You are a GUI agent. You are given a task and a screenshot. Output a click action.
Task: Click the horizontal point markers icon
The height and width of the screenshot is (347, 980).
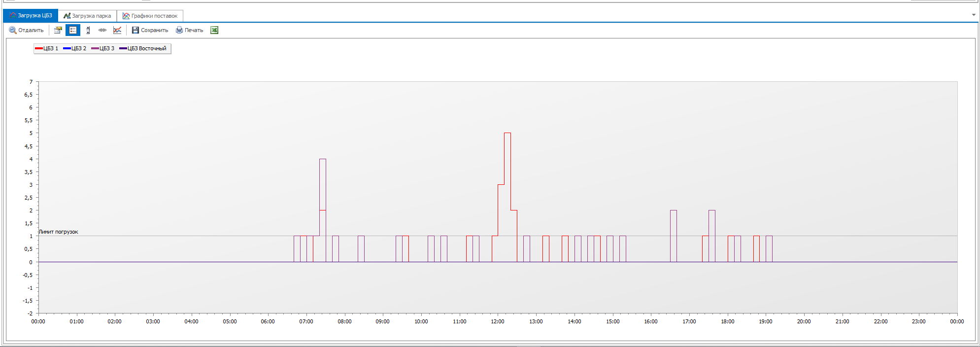point(102,31)
